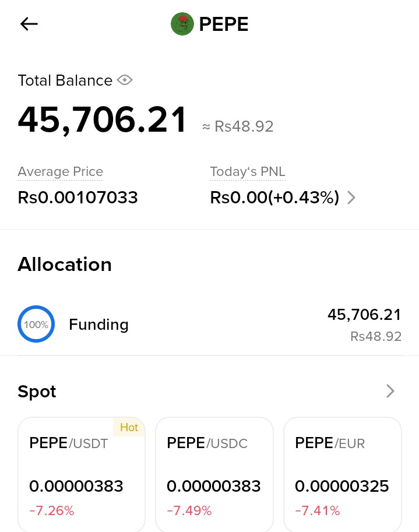Select the Funding allocation row

click(210, 325)
